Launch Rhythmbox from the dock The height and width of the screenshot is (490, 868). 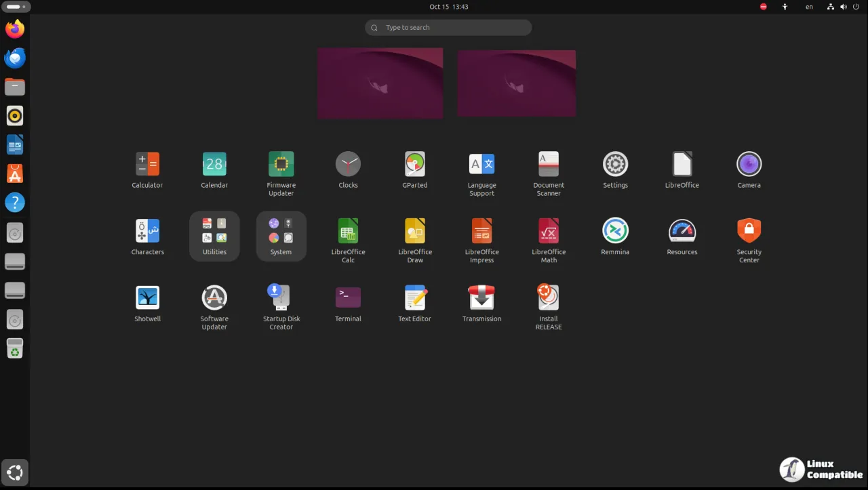click(15, 116)
